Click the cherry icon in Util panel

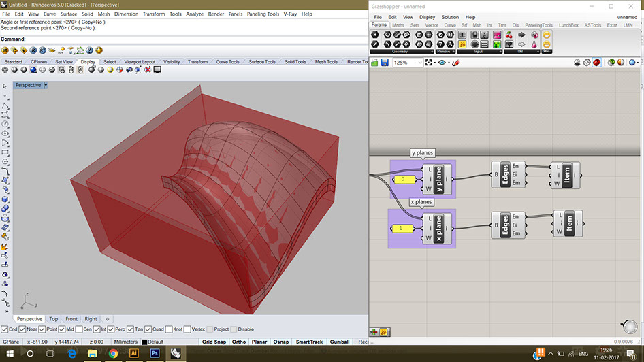point(509,35)
